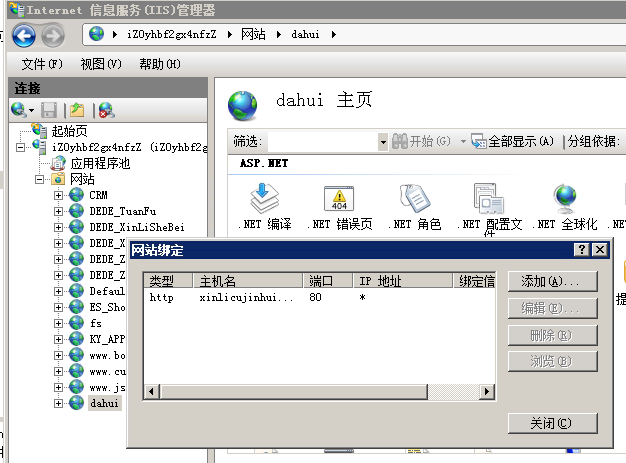The height and width of the screenshot is (463, 626).
Task: Click the delete connection icon in Connections toolbar
Action: click(x=107, y=110)
